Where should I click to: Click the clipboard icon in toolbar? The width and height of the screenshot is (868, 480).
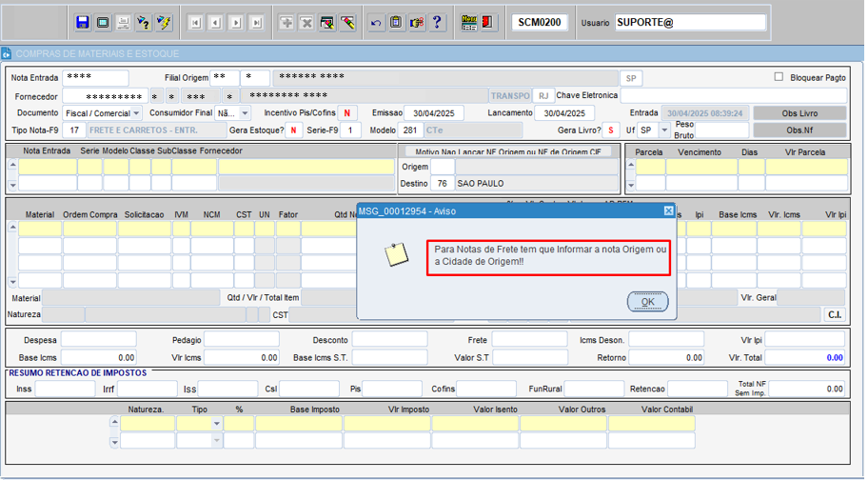tap(396, 22)
